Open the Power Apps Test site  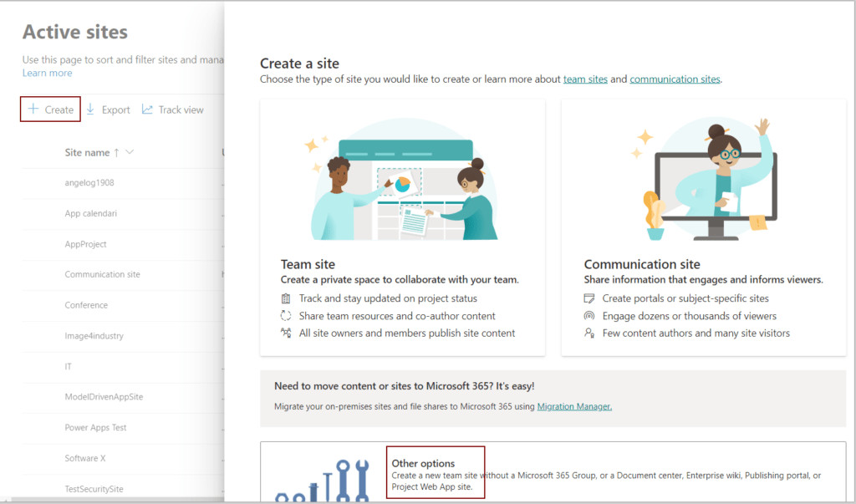click(95, 428)
